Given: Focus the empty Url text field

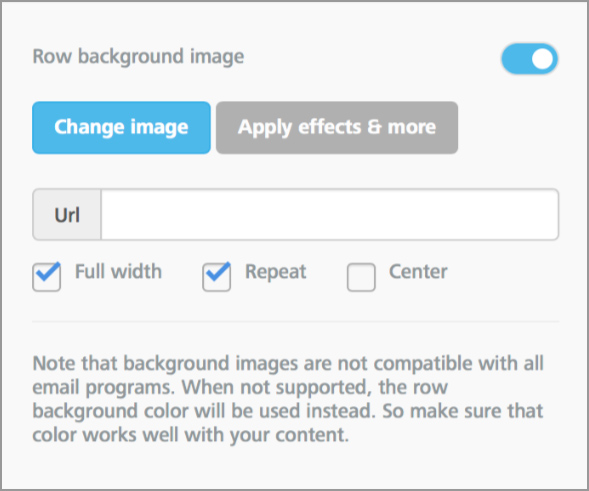Looking at the screenshot, I should [329, 215].
